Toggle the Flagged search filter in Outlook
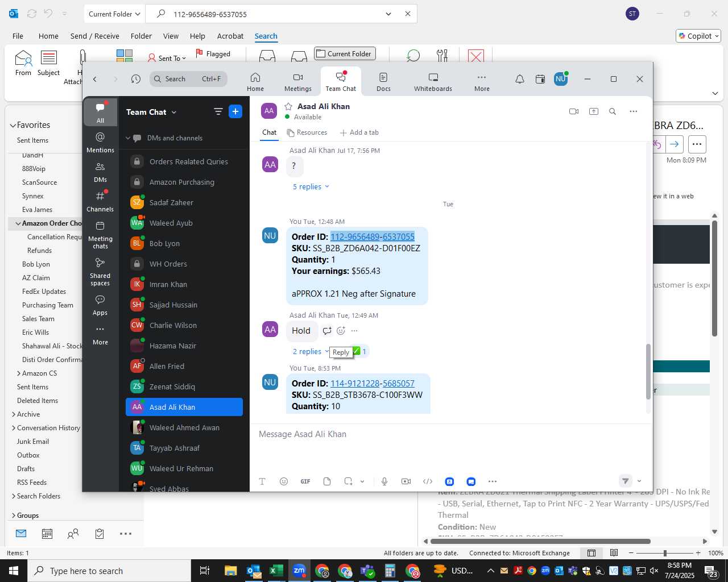 (213, 54)
